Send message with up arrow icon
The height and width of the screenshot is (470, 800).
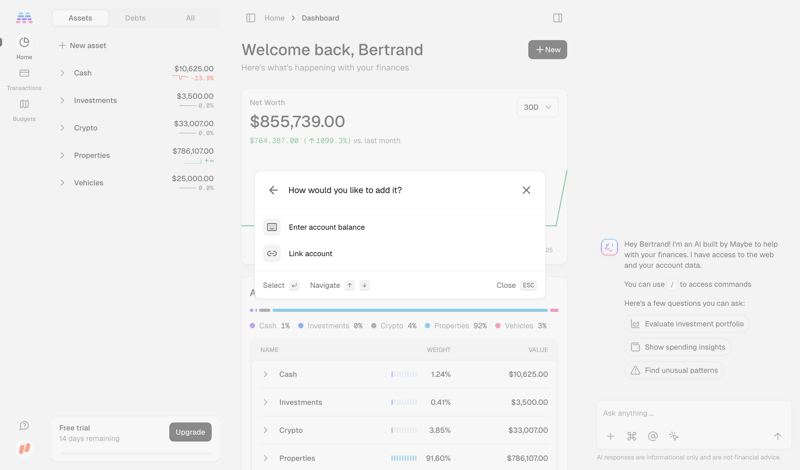click(777, 436)
